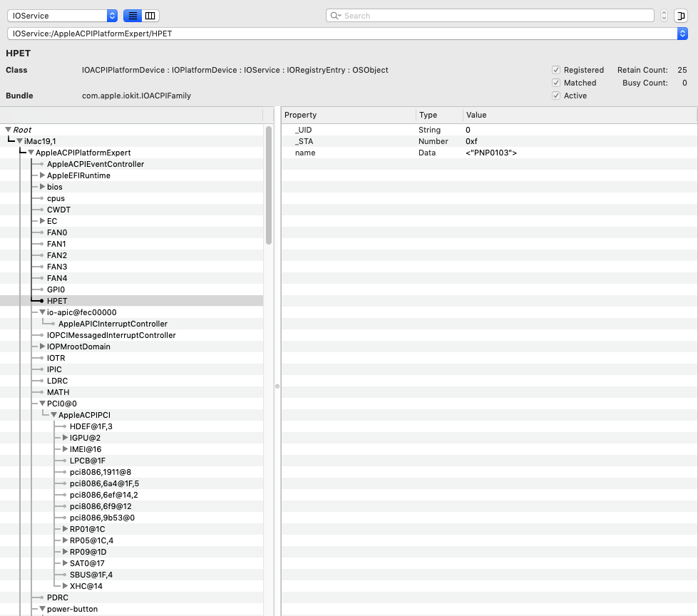The width and height of the screenshot is (698, 616).
Task: Select the LPCB@1F tree item
Action: click(87, 461)
